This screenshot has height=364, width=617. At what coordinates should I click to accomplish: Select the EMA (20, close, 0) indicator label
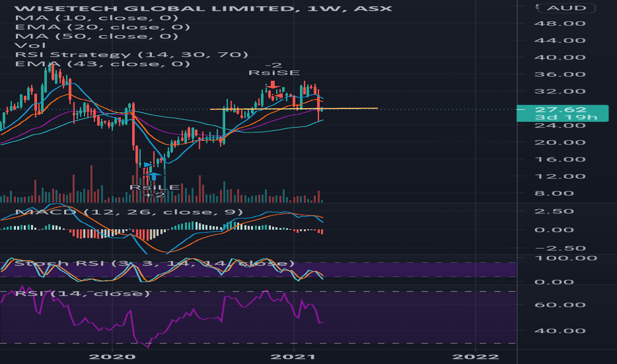click(x=103, y=26)
